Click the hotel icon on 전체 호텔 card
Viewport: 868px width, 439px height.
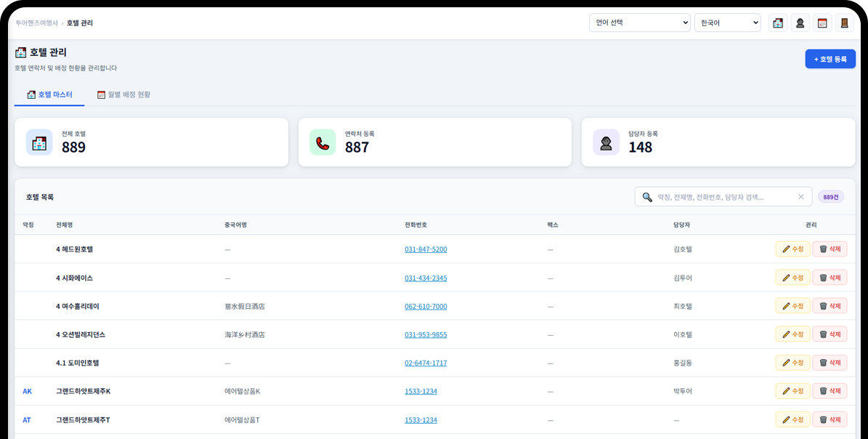pos(39,142)
